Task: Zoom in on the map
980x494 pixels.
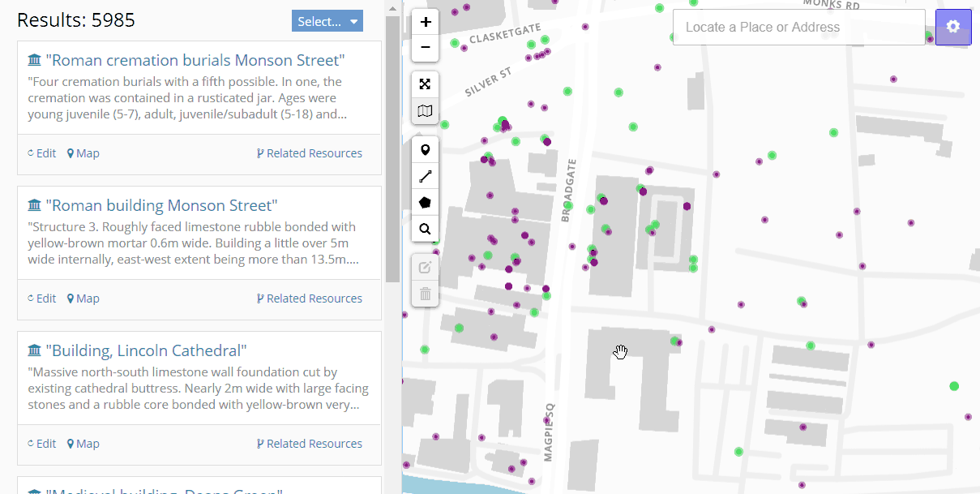Action: click(426, 23)
